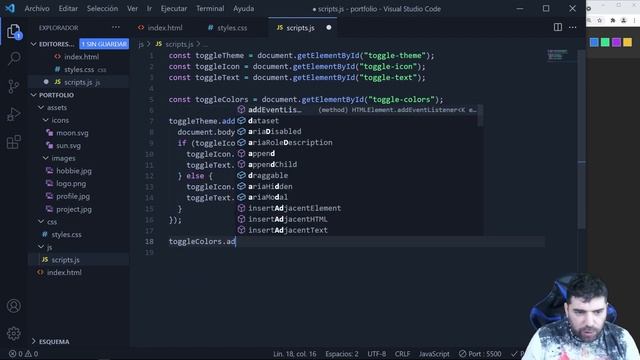Open the Manage gear icon
Viewport: 640px width, 360px height.
pyautogui.click(x=14, y=333)
